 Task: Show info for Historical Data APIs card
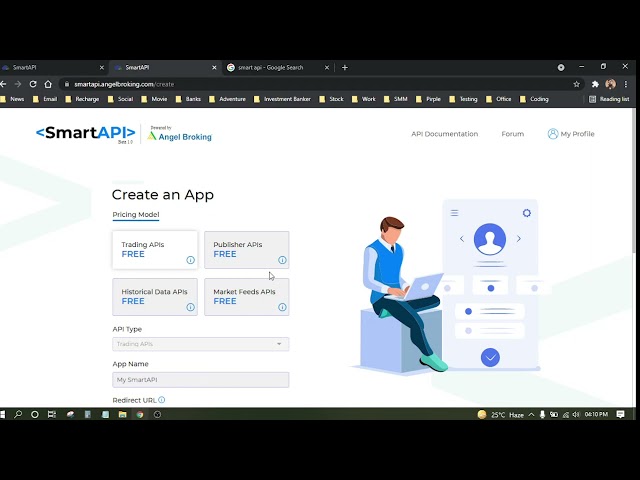(x=190, y=307)
